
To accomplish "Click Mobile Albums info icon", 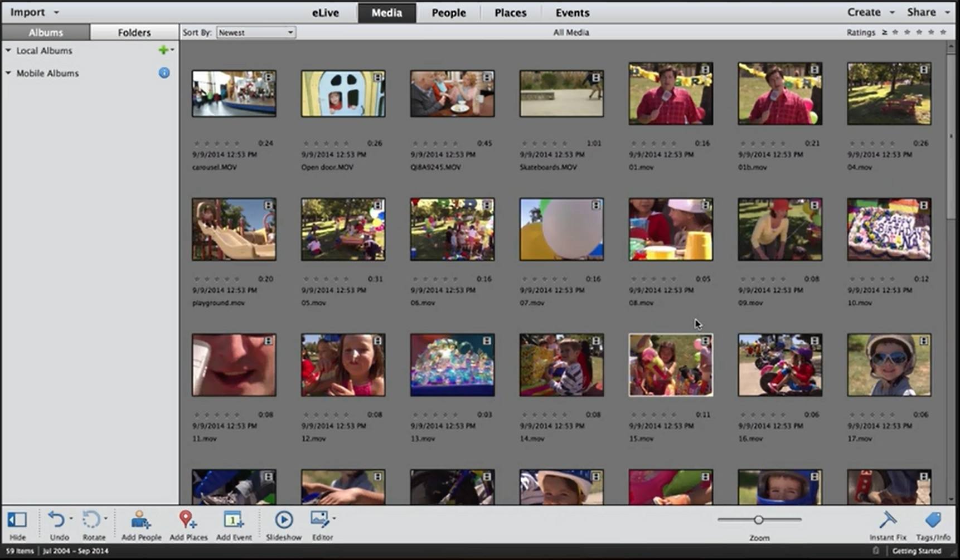I will click(x=164, y=72).
